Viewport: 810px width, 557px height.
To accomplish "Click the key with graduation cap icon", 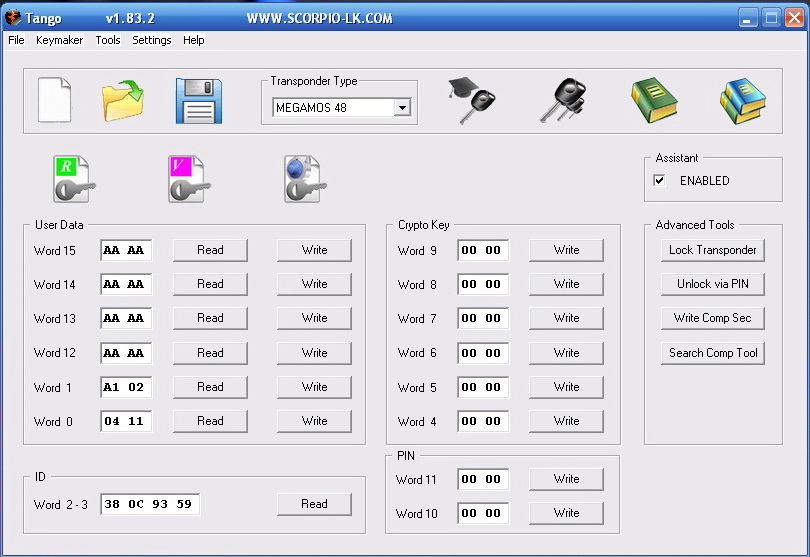I will (471, 100).
